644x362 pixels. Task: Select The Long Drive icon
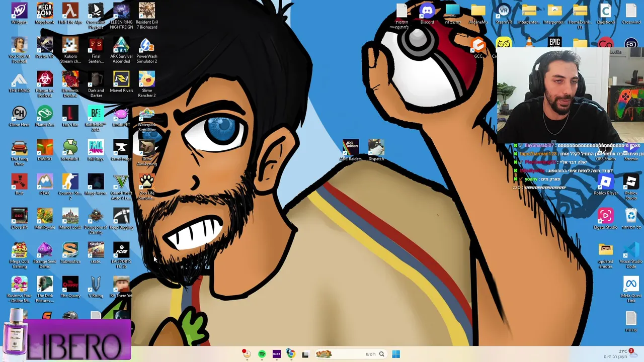pos(19,152)
